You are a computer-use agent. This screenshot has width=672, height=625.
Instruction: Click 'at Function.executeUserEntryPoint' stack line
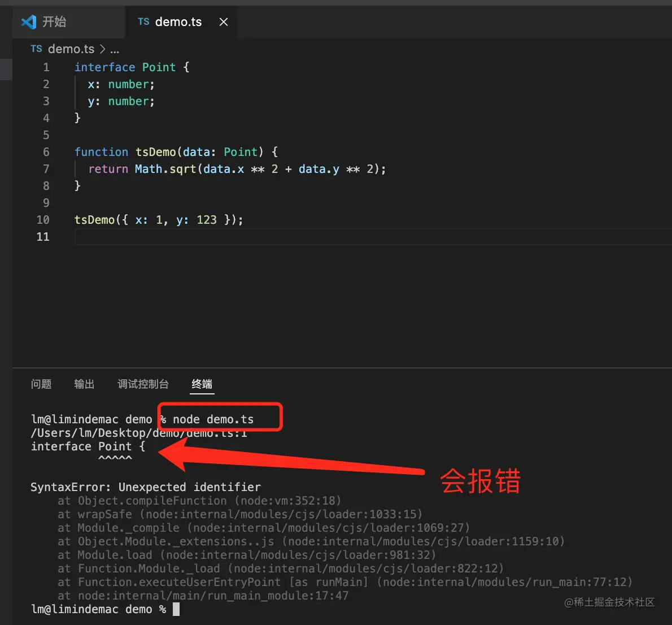coord(345,582)
